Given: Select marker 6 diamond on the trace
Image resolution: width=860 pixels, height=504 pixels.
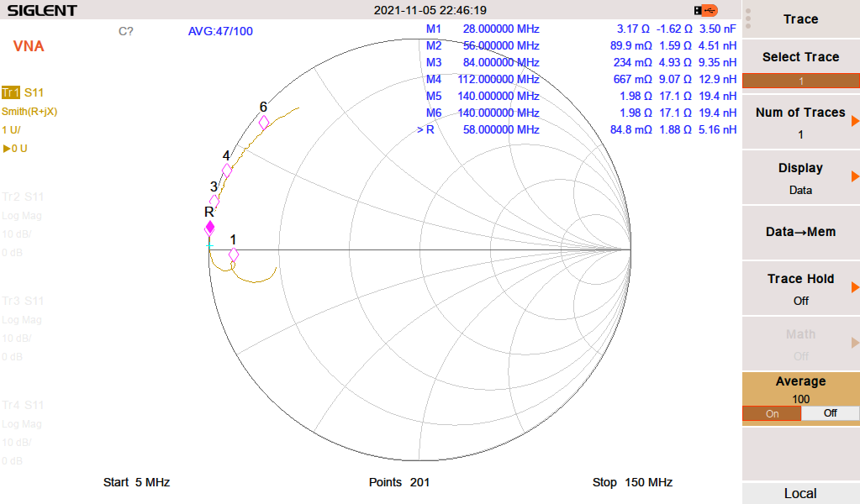Looking at the screenshot, I should 264,122.
